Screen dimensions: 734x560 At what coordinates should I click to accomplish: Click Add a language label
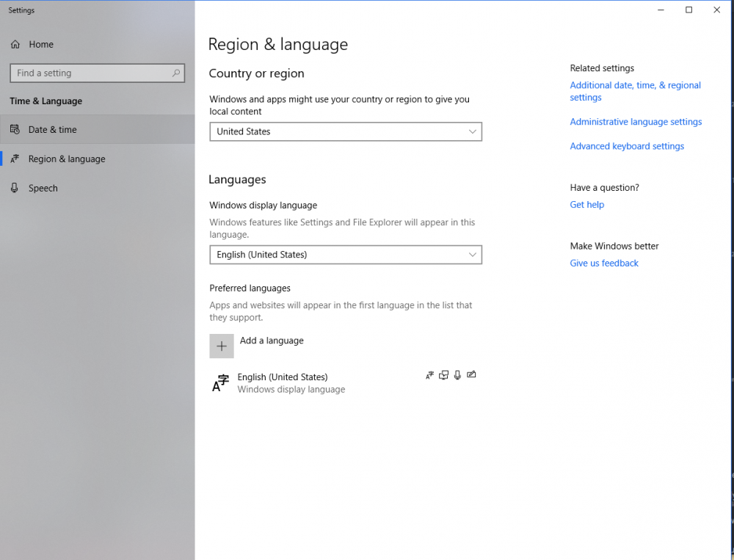click(x=272, y=341)
